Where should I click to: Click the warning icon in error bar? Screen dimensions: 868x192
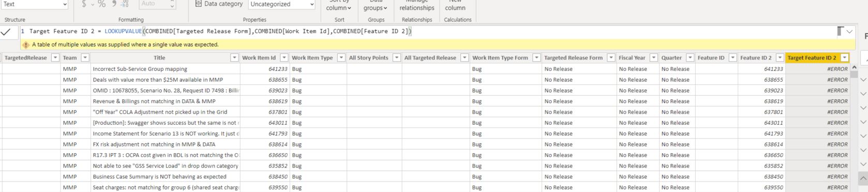tap(26, 45)
